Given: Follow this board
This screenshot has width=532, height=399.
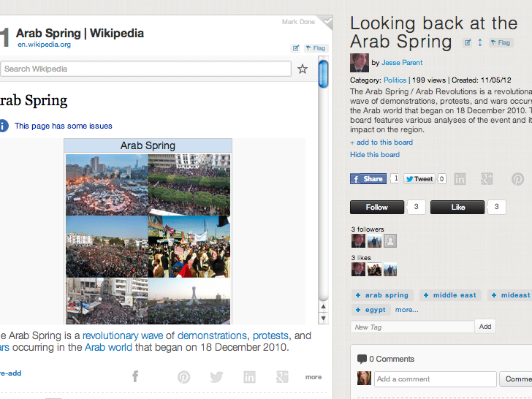Looking at the screenshot, I should [377, 208].
